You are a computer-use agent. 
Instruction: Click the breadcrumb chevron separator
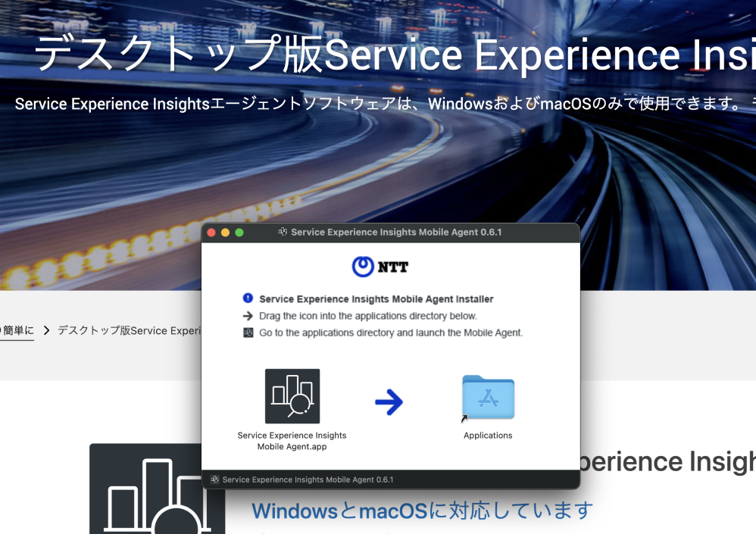click(x=46, y=330)
